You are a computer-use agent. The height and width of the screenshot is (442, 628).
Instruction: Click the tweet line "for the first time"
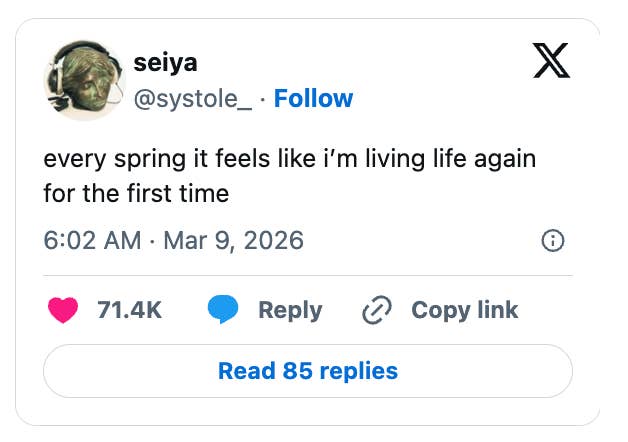pos(136,192)
